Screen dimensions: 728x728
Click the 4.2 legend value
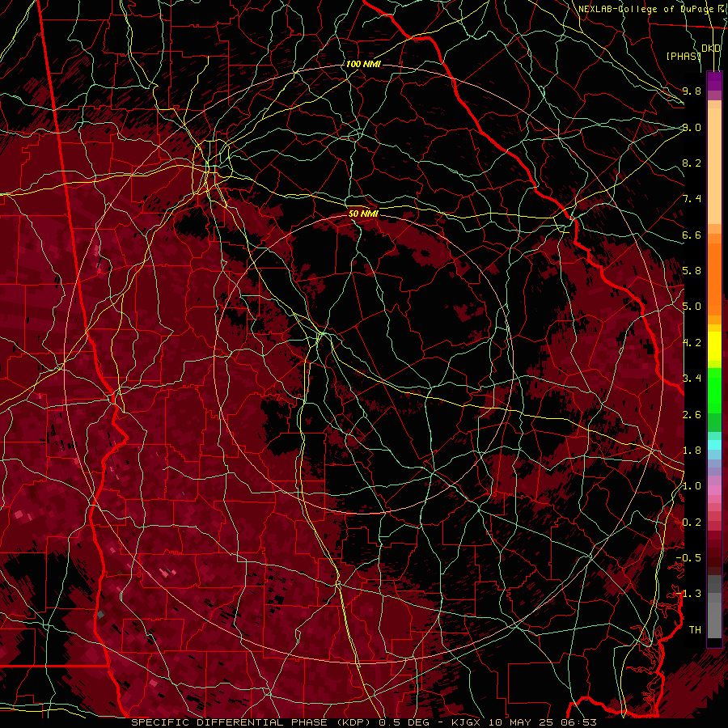[x=692, y=343]
